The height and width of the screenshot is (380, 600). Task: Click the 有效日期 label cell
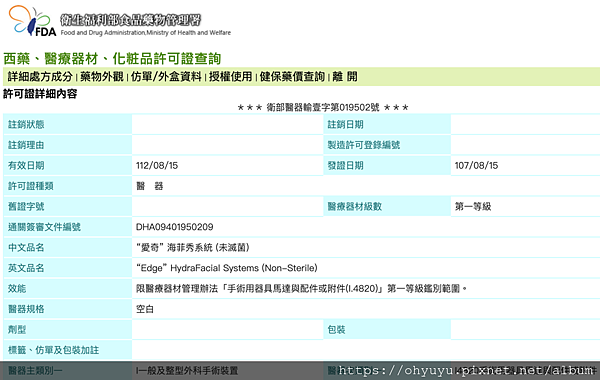tap(67, 166)
